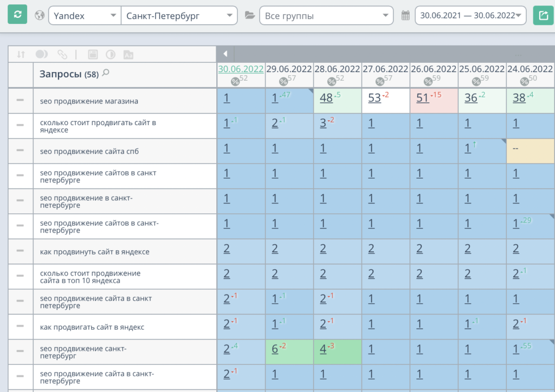Click the sort arrows icon in table toolbar
This screenshot has height=392, width=555.
[21, 55]
